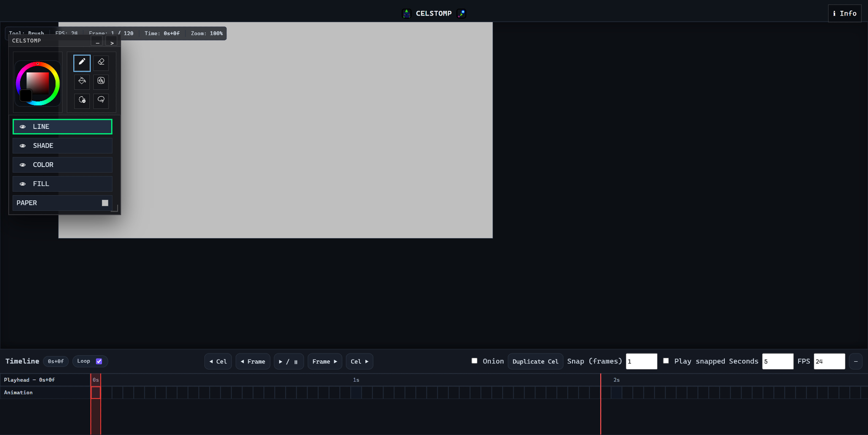Click the Duplicate Cel button
Image resolution: width=868 pixels, height=435 pixels.
coord(535,361)
